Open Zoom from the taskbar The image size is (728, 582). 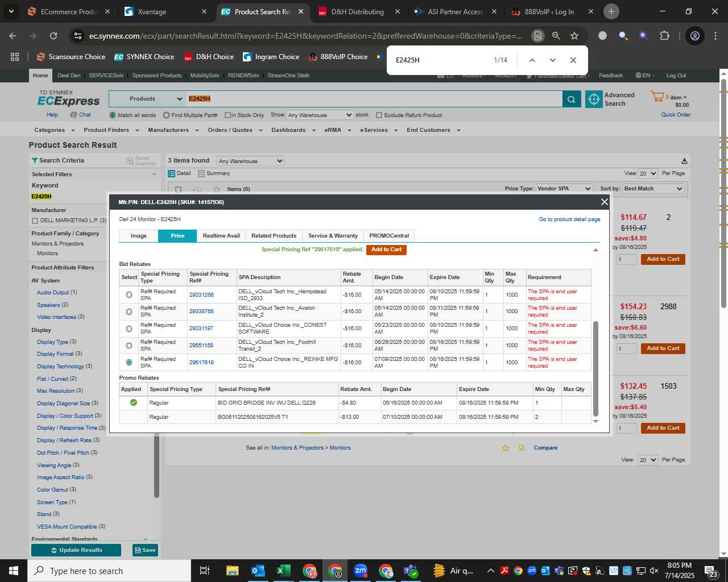pyautogui.click(x=361, y=571)
